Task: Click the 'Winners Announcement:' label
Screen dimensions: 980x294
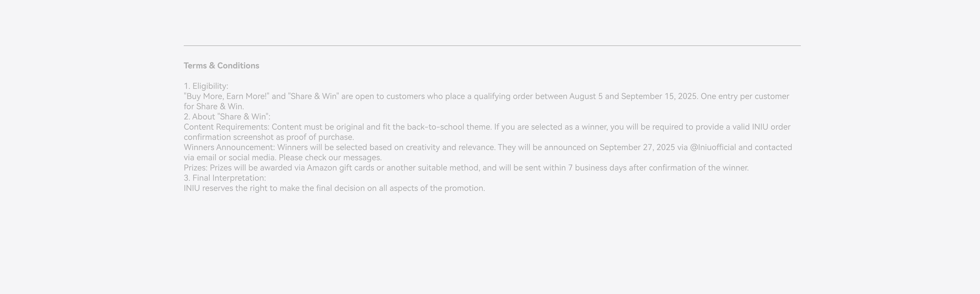Action: (229, 148)
